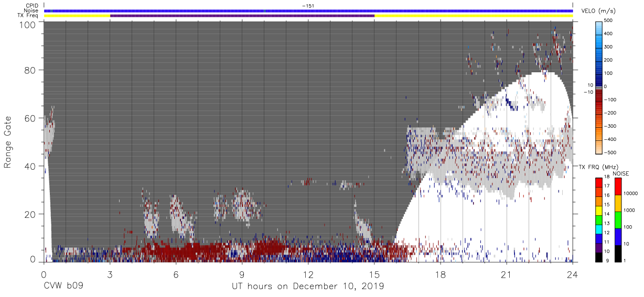Click the cyan segment of the TX FRQ legend
The height and width of the screenshot is (297, 644).
[599, 229]
